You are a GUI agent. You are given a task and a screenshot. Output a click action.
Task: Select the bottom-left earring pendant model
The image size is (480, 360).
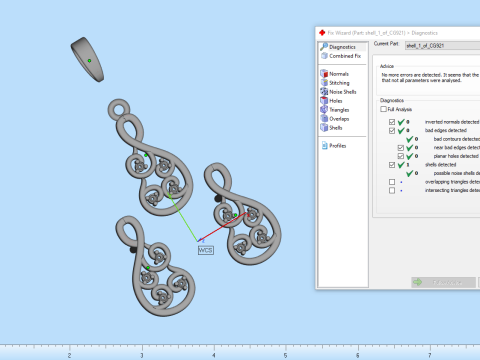155,266
